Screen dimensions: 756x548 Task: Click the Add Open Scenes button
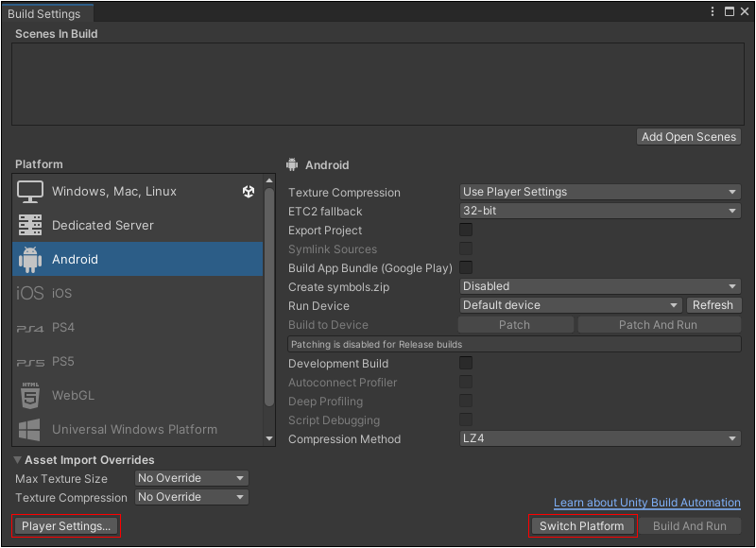pos(689,137)
